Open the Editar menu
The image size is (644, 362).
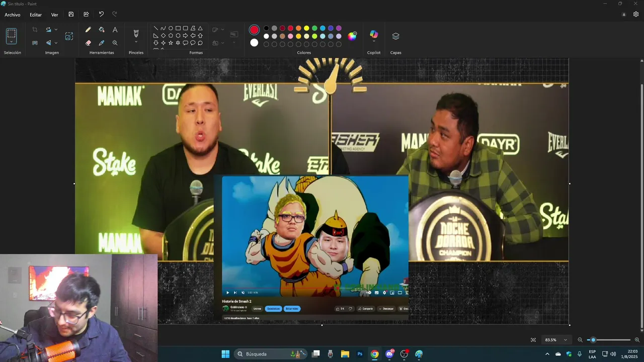[x=36, y=15]
